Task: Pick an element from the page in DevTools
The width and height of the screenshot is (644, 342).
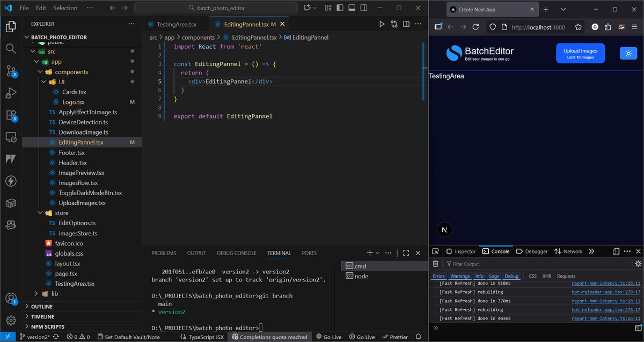Action: 435,251
